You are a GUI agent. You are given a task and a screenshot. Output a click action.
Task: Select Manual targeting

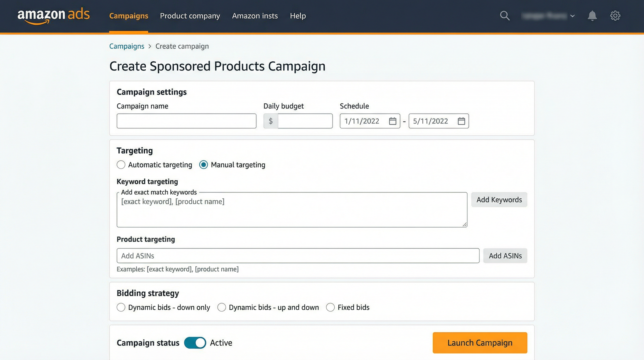(x=204, y=165)
